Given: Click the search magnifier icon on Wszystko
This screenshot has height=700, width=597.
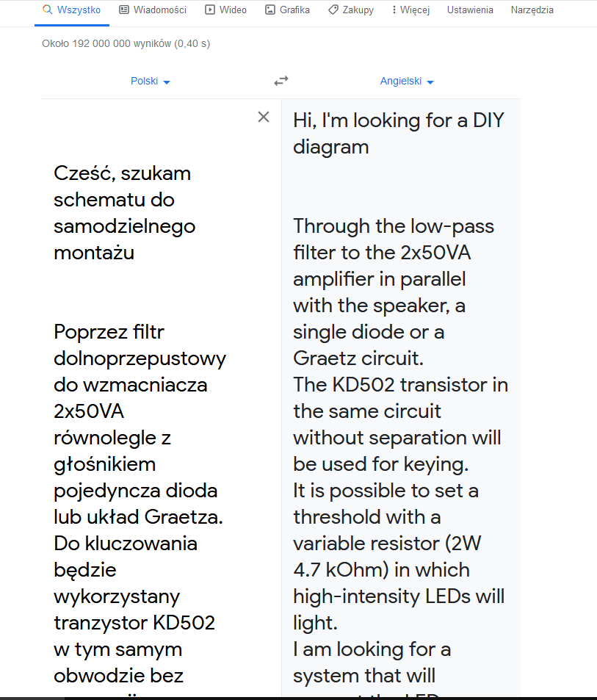Looking at the screenshot, I should tap(47, 10).
